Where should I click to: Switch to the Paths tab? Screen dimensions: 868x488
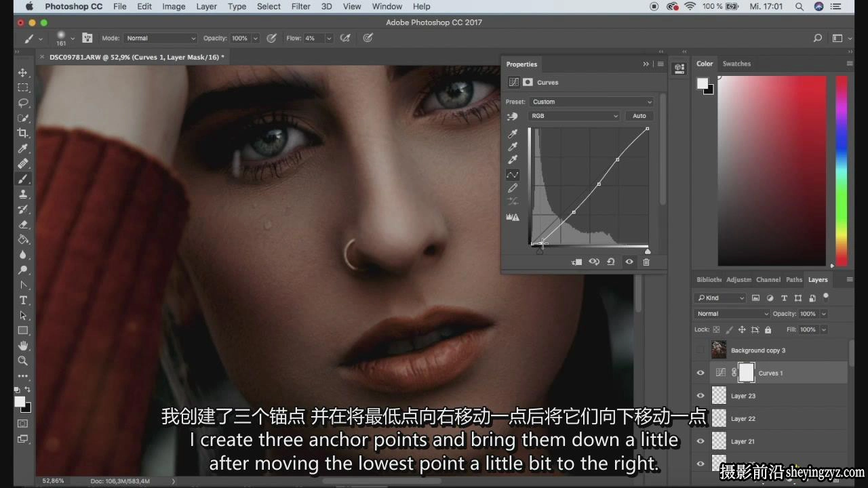coord(794,279)
